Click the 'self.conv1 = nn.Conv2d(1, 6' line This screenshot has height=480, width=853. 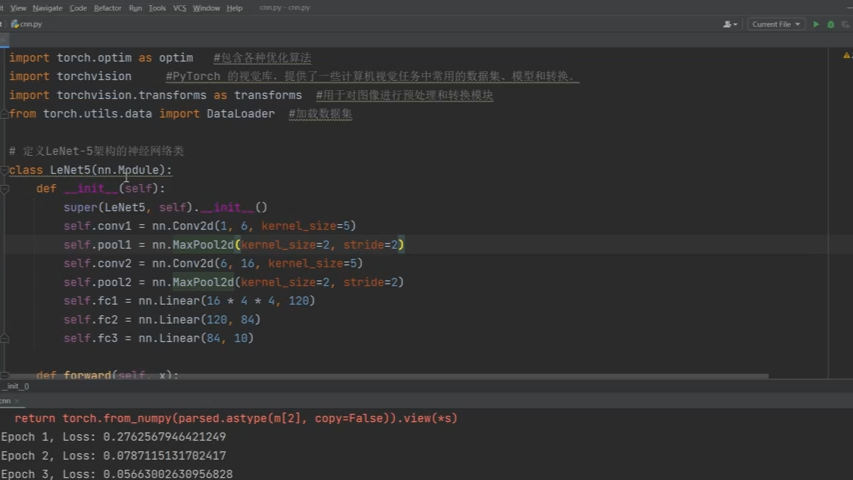(209, 226)
